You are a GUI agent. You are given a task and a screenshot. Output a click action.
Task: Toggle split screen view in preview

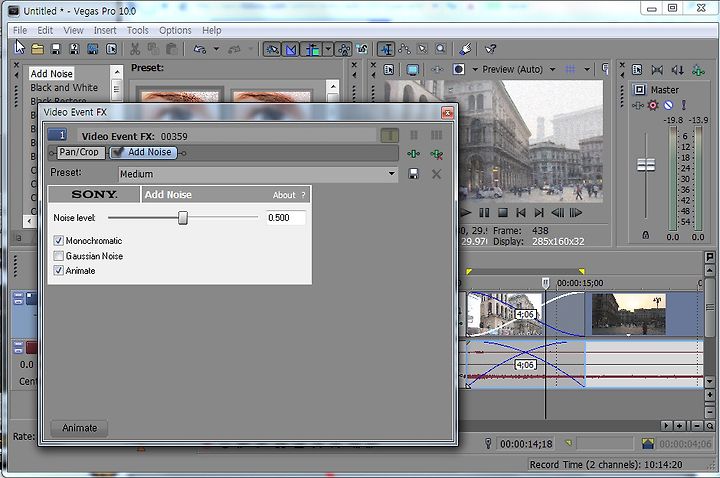(x=458, y=69)
